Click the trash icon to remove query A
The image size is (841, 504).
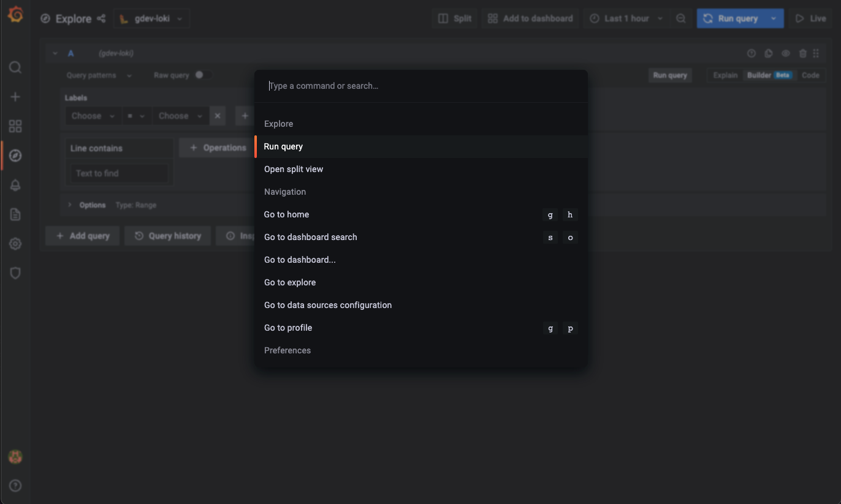[x=803, y=54]
